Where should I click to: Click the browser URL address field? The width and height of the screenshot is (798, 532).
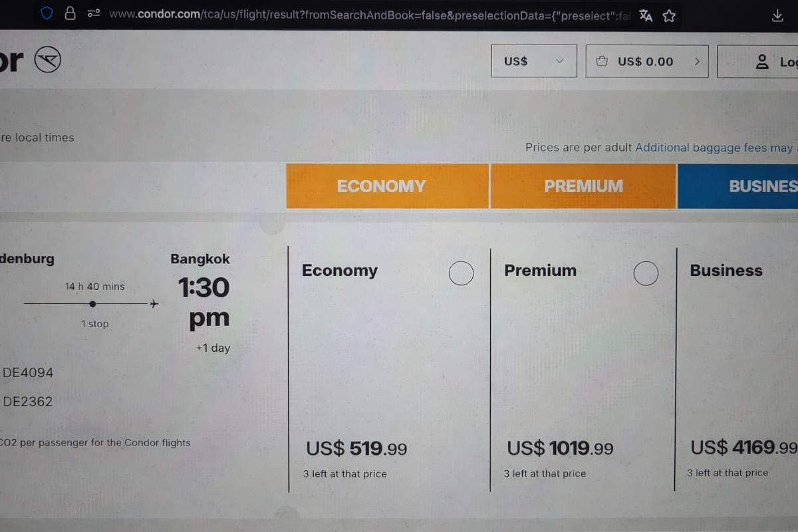[x=366, y=15]
